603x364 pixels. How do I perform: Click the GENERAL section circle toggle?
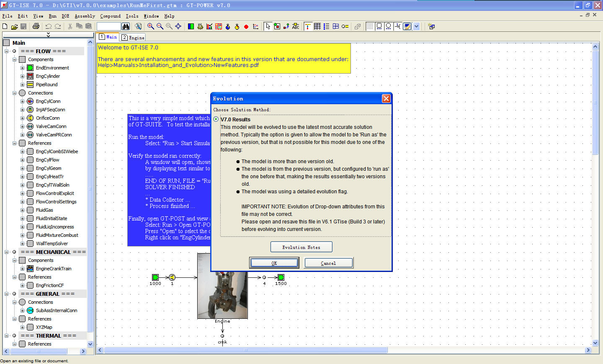click(x=14, y=294)
